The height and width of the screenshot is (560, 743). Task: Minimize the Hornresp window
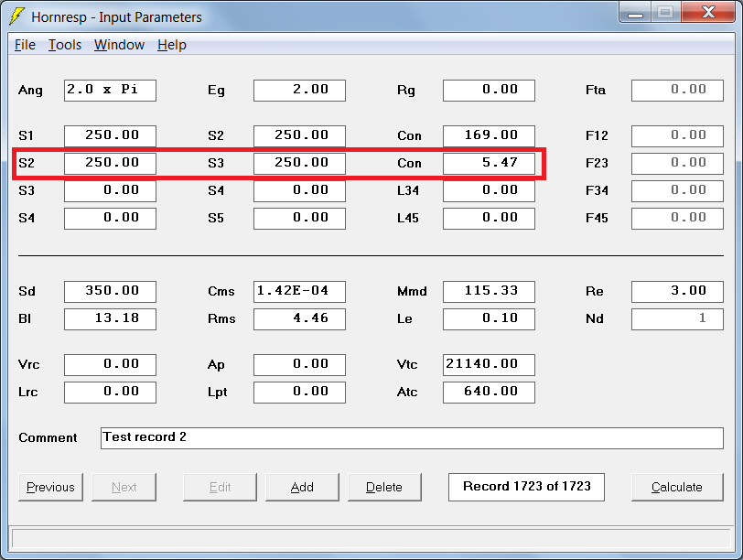pos(635,13)
